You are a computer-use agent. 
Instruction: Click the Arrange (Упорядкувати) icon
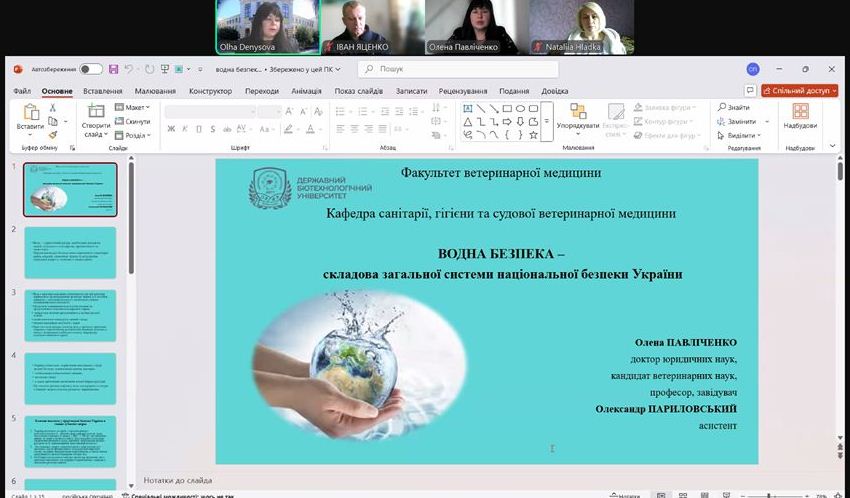[x=578, y=111]
